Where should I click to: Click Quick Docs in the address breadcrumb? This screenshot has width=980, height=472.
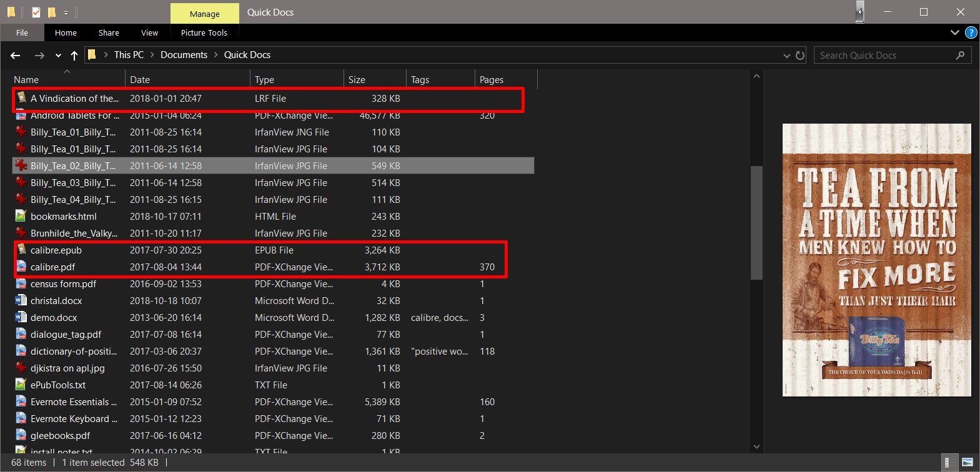coord(247,55)
